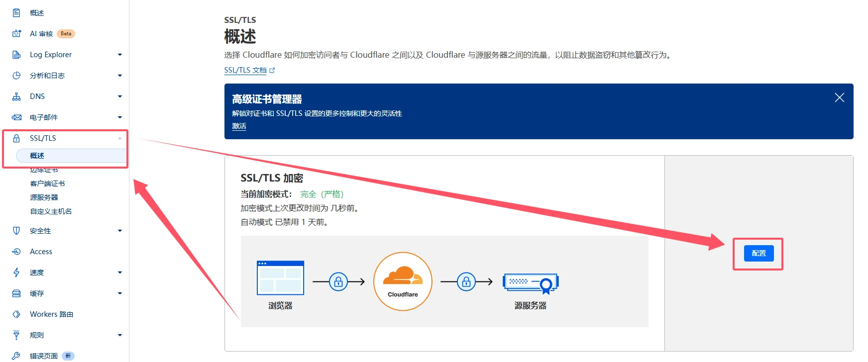
Task: Expand the 规则 section arrow
Action: tap(120, 335)
